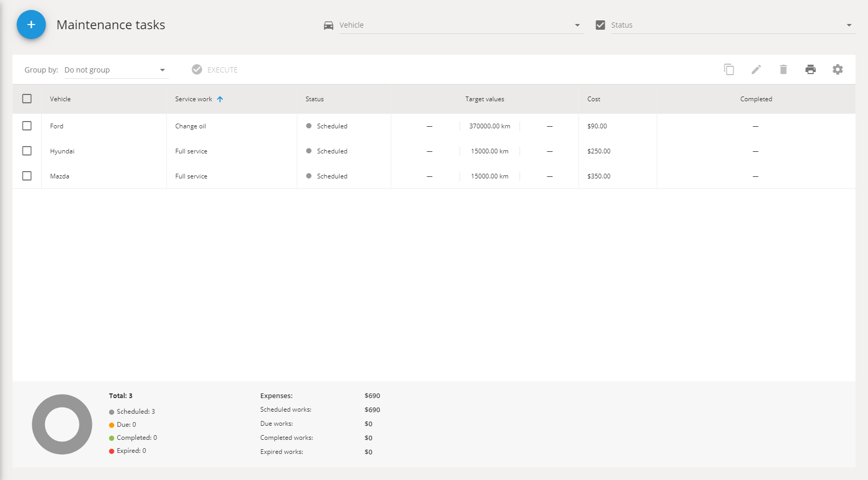Click the printer icon

[x=811, y=69]
